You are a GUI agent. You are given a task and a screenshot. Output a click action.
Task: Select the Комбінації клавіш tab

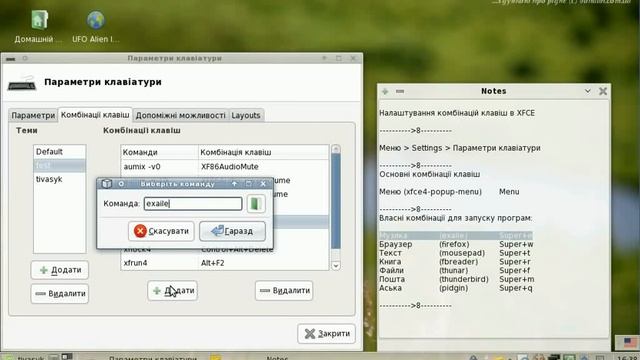[x=95, y=115]
